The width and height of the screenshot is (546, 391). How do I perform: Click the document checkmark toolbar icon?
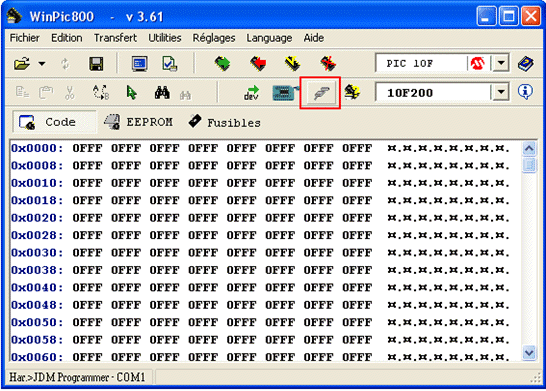[170, 64]
